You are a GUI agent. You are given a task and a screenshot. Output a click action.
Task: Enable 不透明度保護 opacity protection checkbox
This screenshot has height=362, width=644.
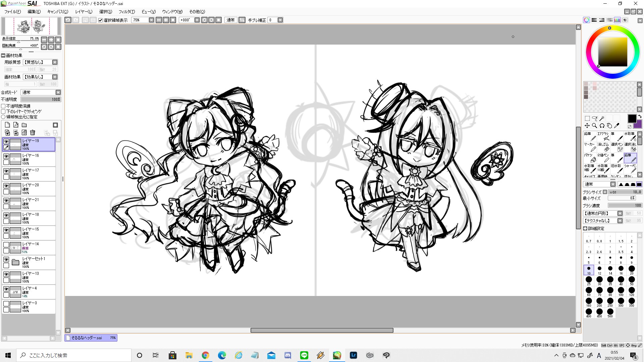(x=3, y=106)
